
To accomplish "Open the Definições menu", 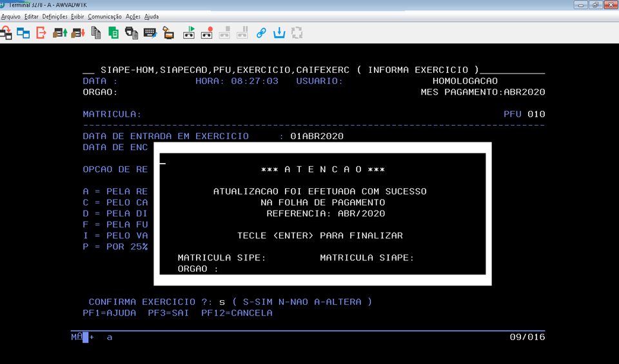I will (55, 16).
